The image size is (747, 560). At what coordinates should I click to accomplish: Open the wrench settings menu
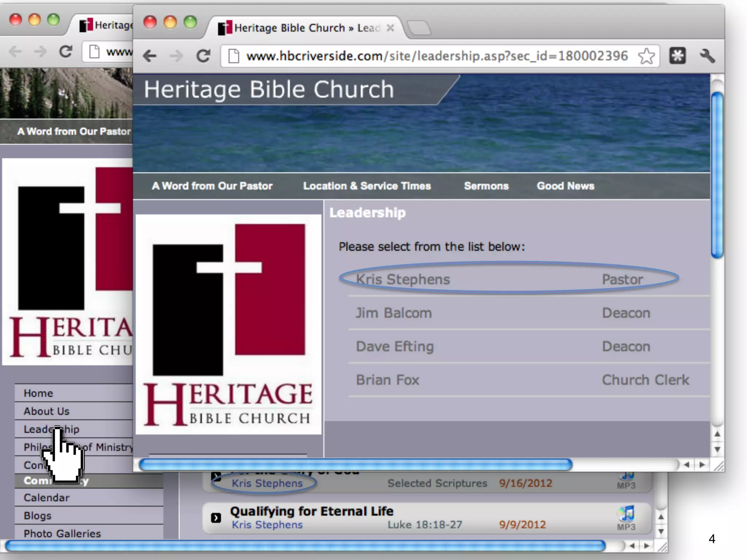tap(707, 56)
